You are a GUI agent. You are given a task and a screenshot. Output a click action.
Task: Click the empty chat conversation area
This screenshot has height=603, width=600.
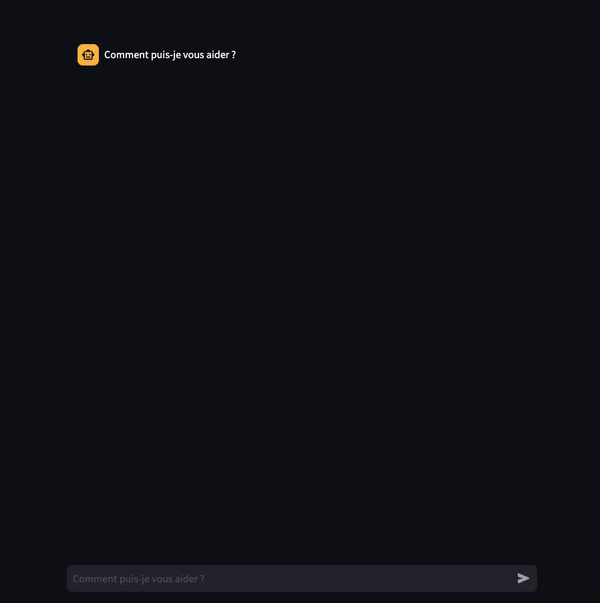point(302,308)
